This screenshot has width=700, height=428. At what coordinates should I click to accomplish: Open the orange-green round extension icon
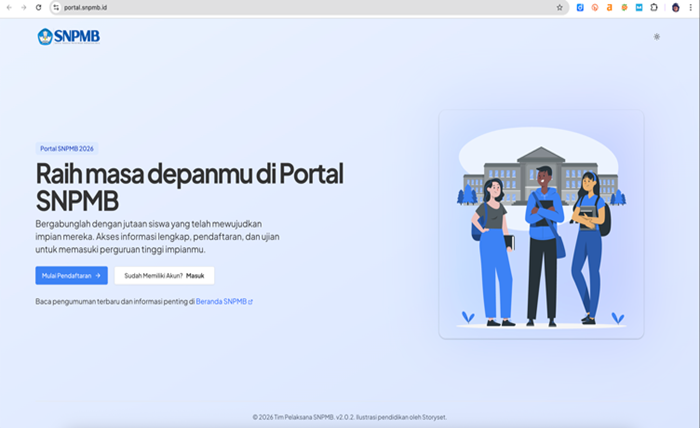(624, 8)
